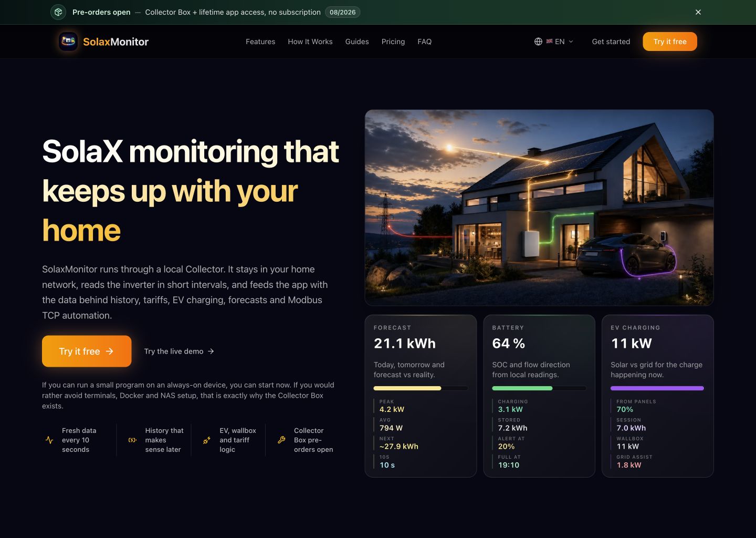The width and height of the screenshot is (756, 538).
Task: Open the house energy flow hero image
Action: click(x=539, y=208)
